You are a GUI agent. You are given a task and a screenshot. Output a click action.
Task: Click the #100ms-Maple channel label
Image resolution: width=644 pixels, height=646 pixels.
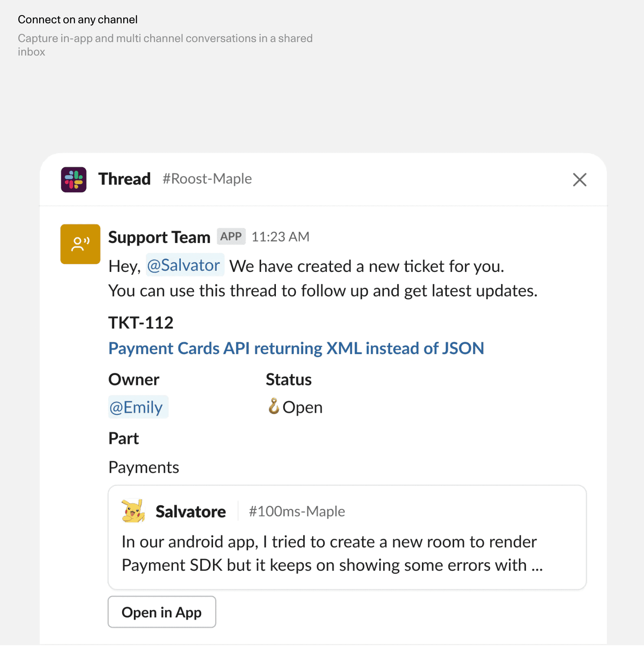pos(297,511)
